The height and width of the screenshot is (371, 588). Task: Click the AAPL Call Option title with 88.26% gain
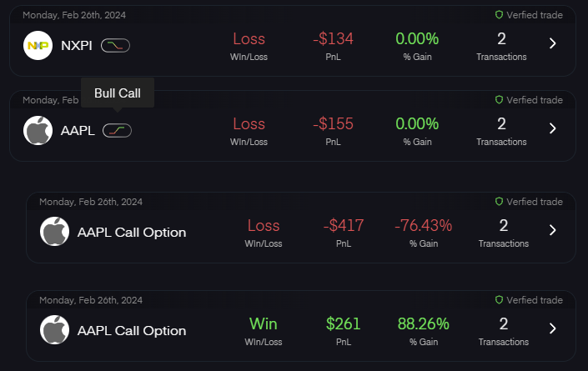pos(132,330)
